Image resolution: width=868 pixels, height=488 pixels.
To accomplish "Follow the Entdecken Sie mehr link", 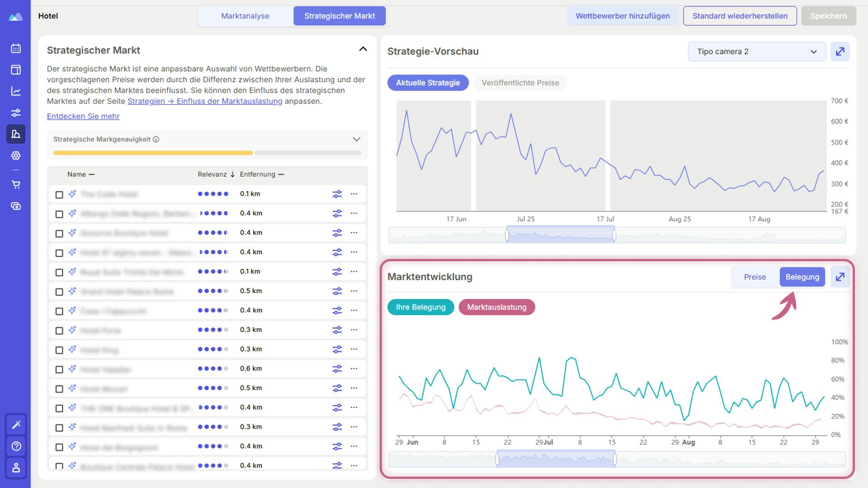I will (83, 116).
